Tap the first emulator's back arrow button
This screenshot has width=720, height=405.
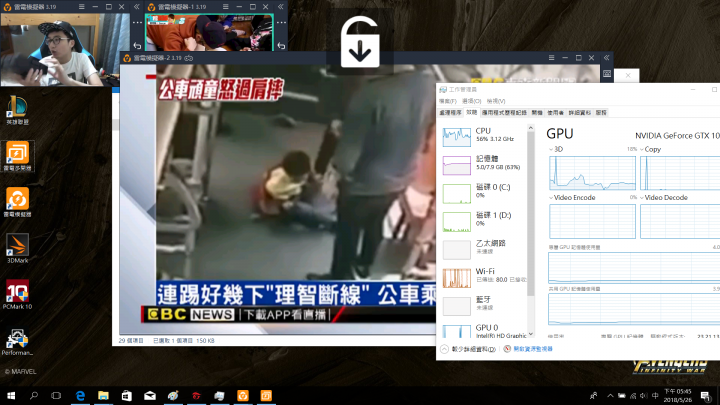tap(137, 45)
